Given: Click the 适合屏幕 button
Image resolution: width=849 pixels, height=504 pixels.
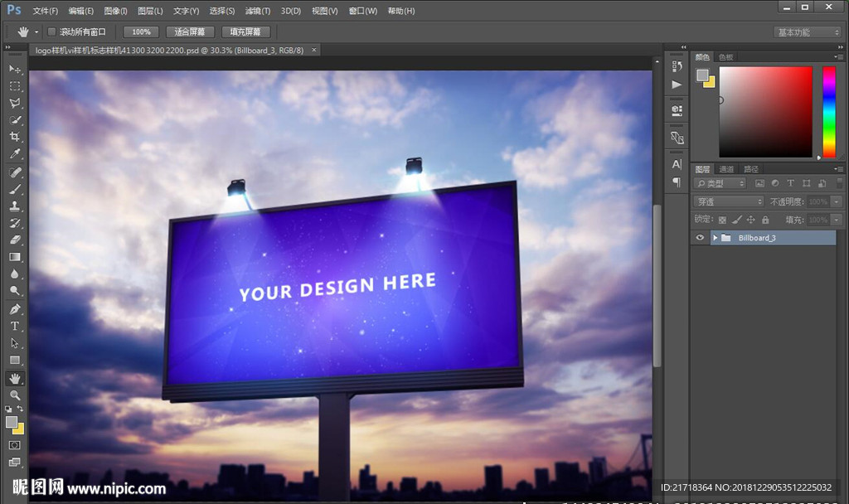Looking at the screenshot, I should 190,31.
